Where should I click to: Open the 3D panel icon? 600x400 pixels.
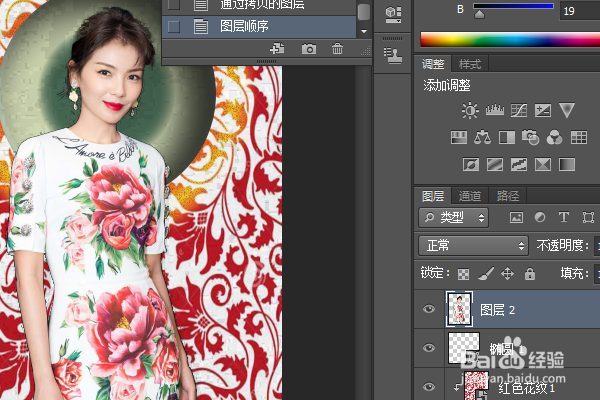coord(393,15)
